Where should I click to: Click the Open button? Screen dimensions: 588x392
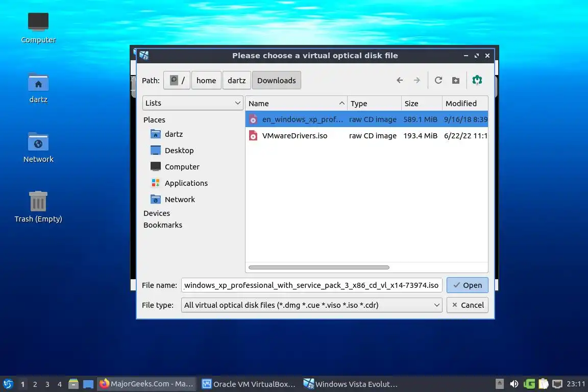467,285
